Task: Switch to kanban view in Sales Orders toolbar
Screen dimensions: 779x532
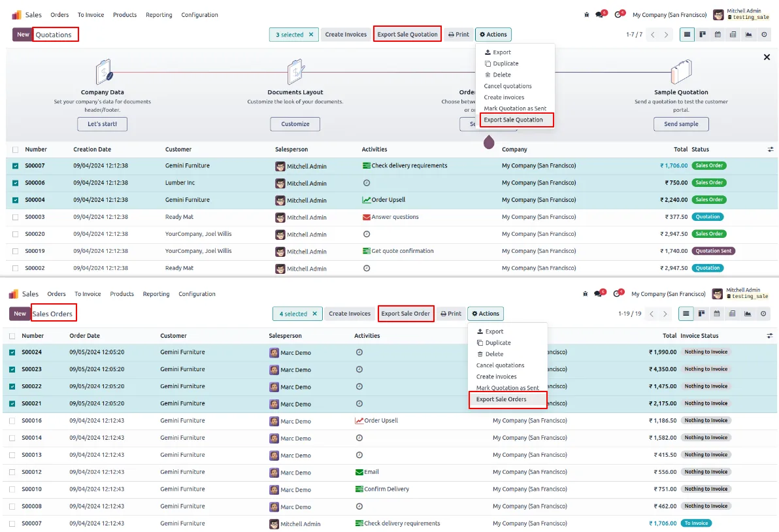Action: tap(701, 314)
